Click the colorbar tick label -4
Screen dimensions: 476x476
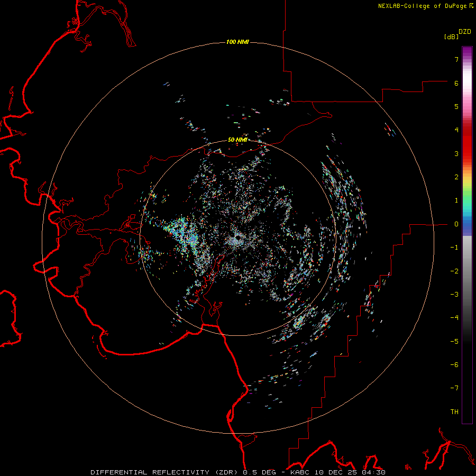[x=454, y=318]
